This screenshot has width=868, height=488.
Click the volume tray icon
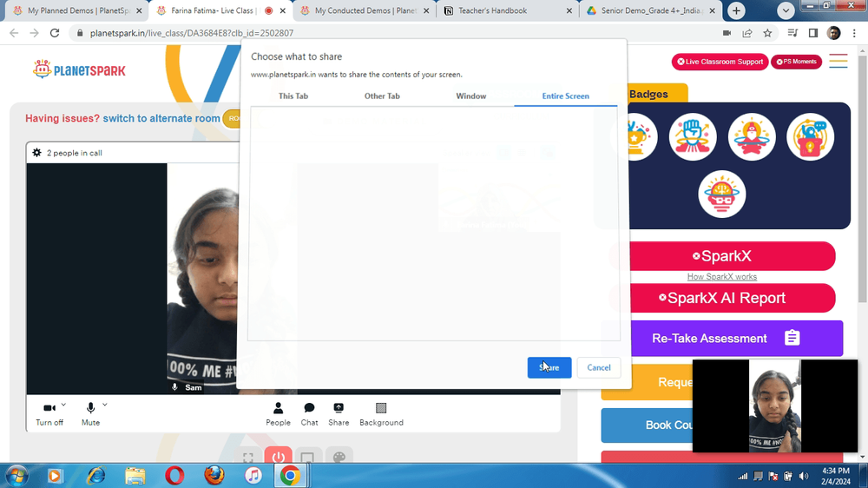click(x=803, y=476)
